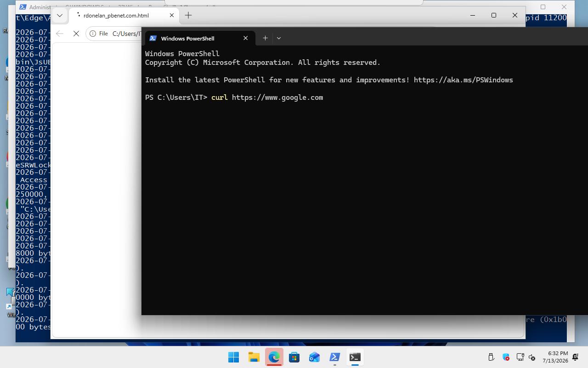
Task: Click Edge's back navigation arrow
Action: tap(59, 34)
